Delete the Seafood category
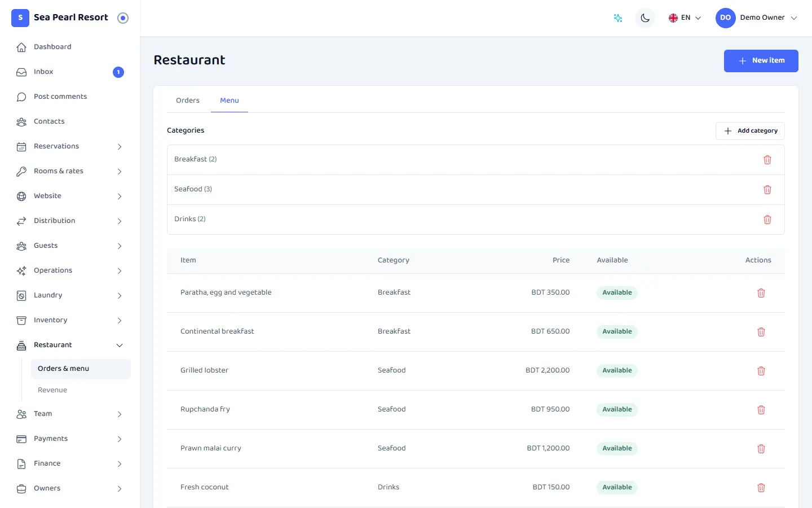The width and height of the screenshot is (812, 508). (x=767, y=190)
